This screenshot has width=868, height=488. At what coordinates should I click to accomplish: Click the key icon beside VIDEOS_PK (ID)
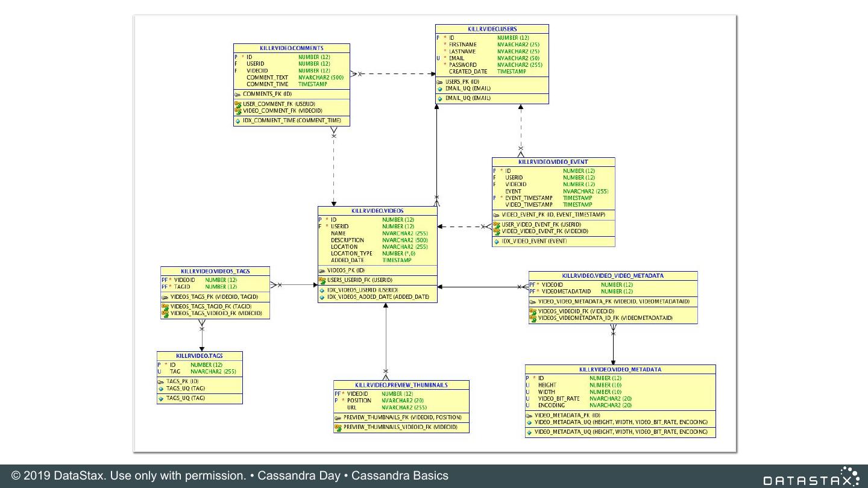322,271
